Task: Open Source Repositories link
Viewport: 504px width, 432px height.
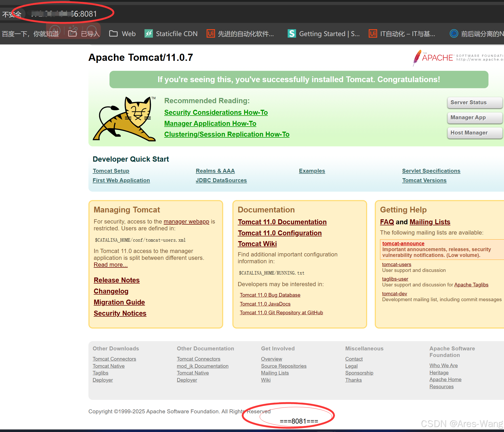Action: (284, 366)
